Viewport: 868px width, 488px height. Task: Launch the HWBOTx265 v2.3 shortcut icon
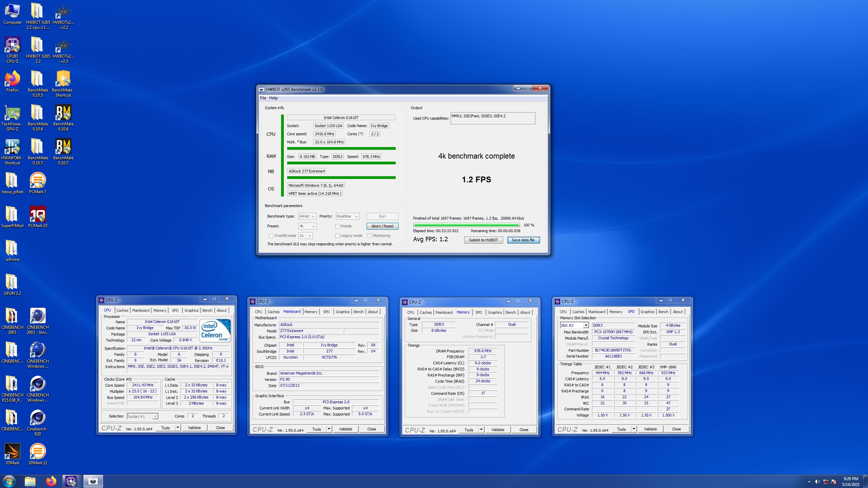click(x=63, y=50)
